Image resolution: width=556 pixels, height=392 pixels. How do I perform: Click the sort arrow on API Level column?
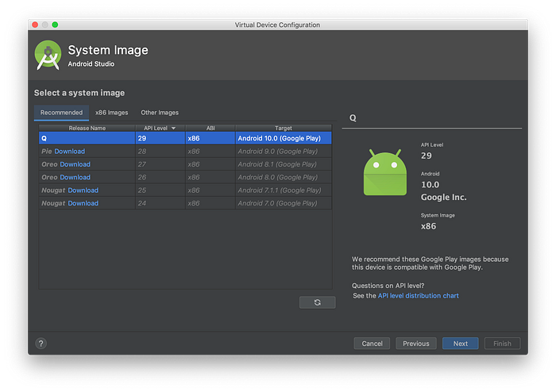[173, 129]
